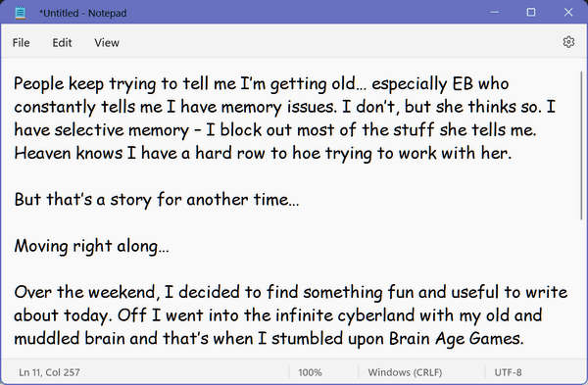The height and width of the screenshot is (385, 588).
Task: Close the Untitled Notepad window
Action: [568, 13]
